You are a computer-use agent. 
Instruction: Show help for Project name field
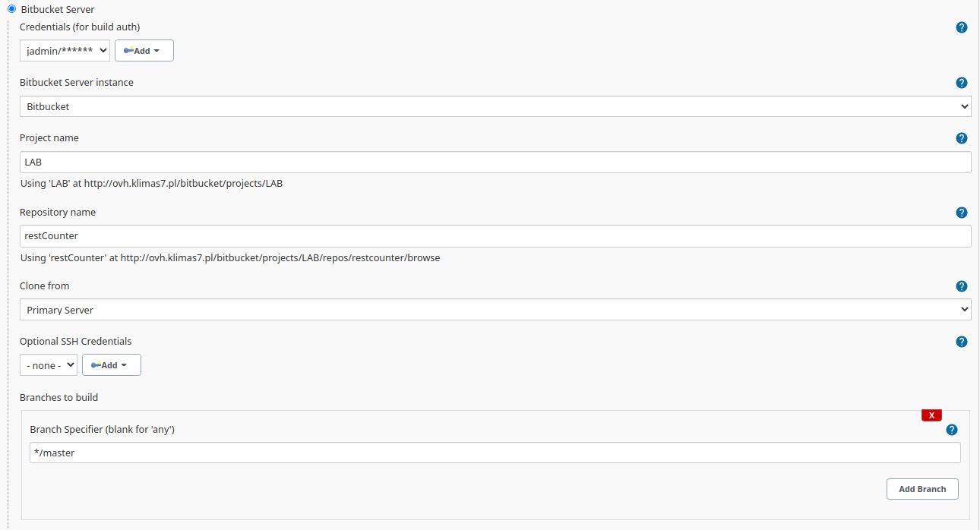click(x=961, y=138)
